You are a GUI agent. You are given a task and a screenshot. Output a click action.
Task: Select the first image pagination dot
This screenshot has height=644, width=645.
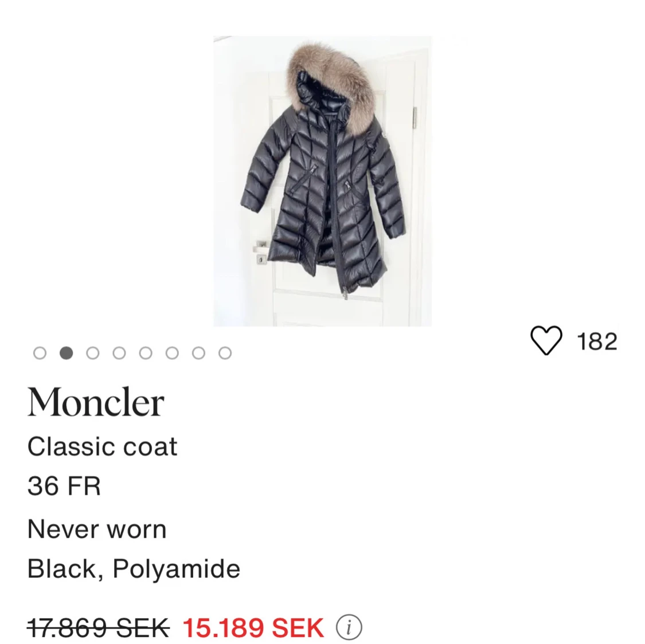(x=40, y=353)
